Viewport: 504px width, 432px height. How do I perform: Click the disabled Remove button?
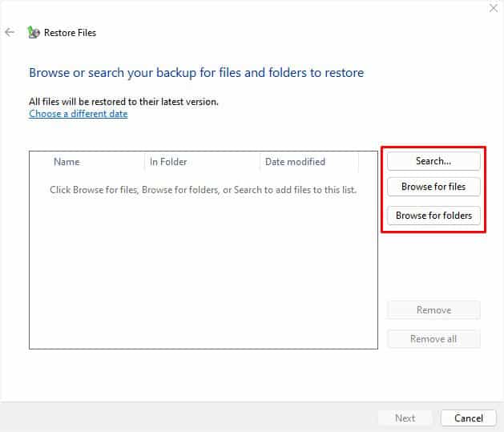pyautogui.click(x=433, y=310)
